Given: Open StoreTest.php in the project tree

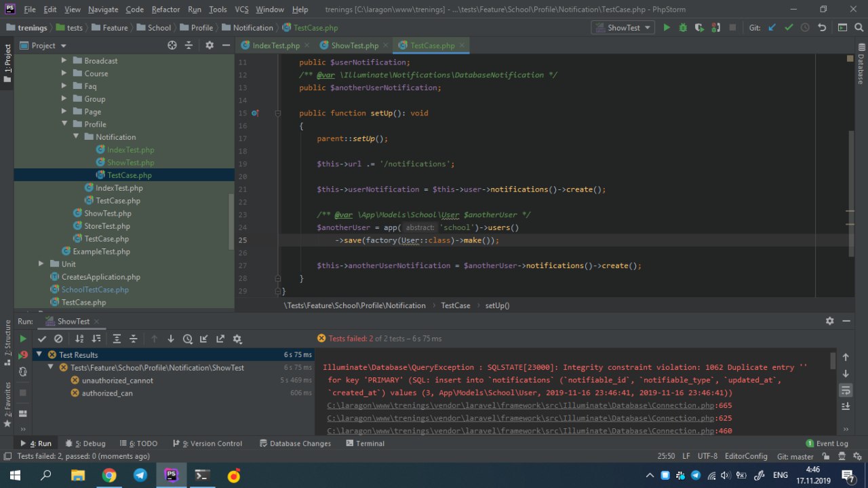Looking at the screenshot, I should point(107,226).
